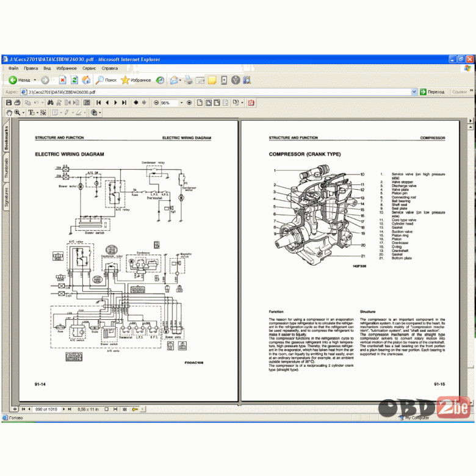
Task: Click the navigation pane toggle in status bar
Action: 15,409
